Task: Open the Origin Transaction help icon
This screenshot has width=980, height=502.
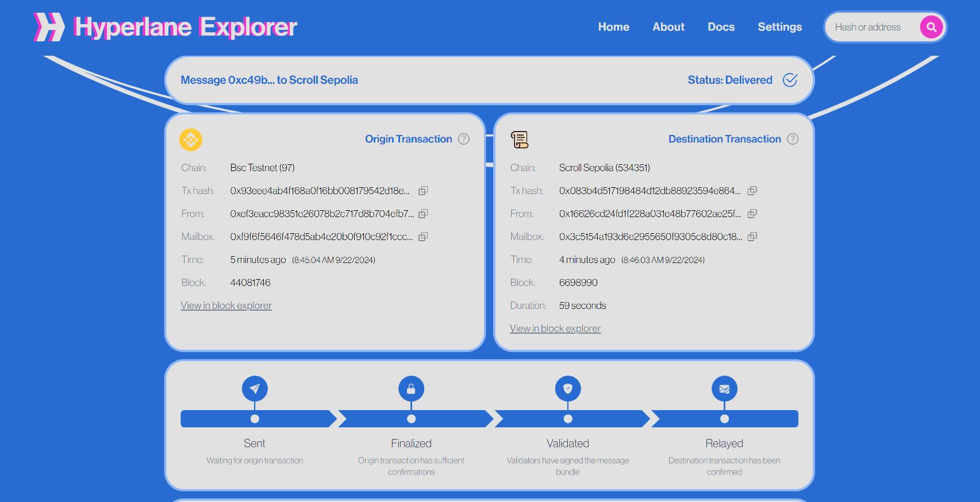Action: [464, 139]
